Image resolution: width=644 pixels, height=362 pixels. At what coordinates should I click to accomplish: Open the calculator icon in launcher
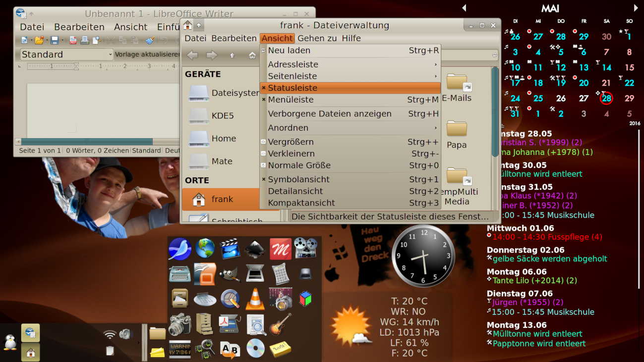[x=281, y=274]
